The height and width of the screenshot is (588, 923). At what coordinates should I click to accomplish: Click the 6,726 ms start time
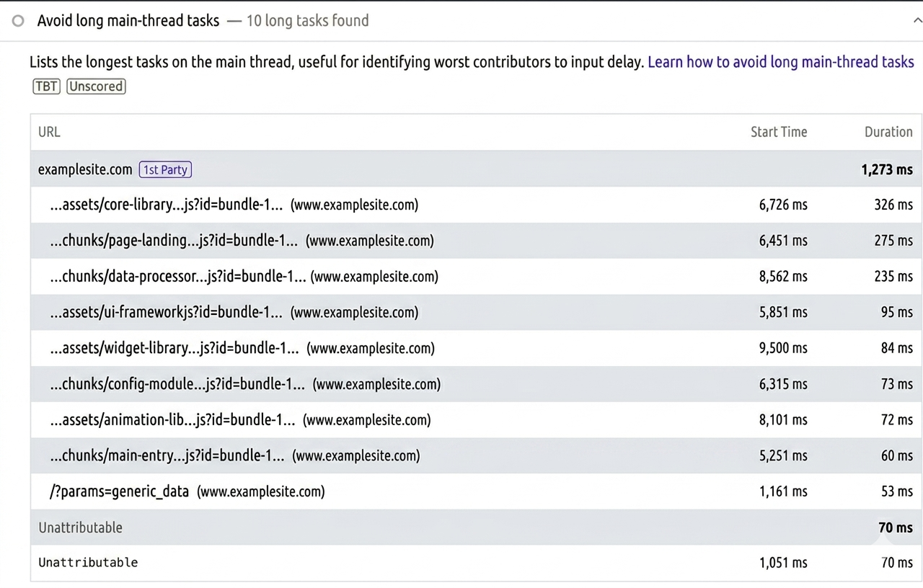[783, 205]
